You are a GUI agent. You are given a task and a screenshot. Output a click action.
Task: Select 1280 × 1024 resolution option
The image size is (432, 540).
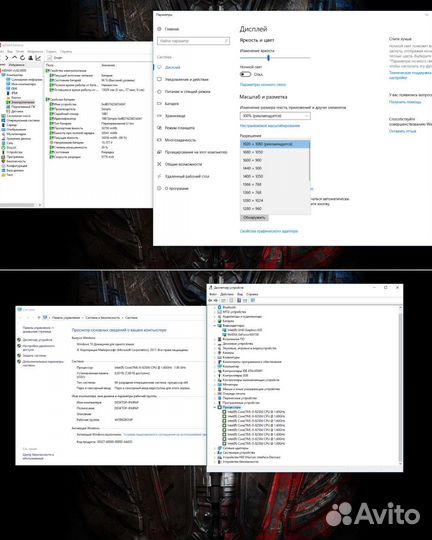click(x=275, y=200)
